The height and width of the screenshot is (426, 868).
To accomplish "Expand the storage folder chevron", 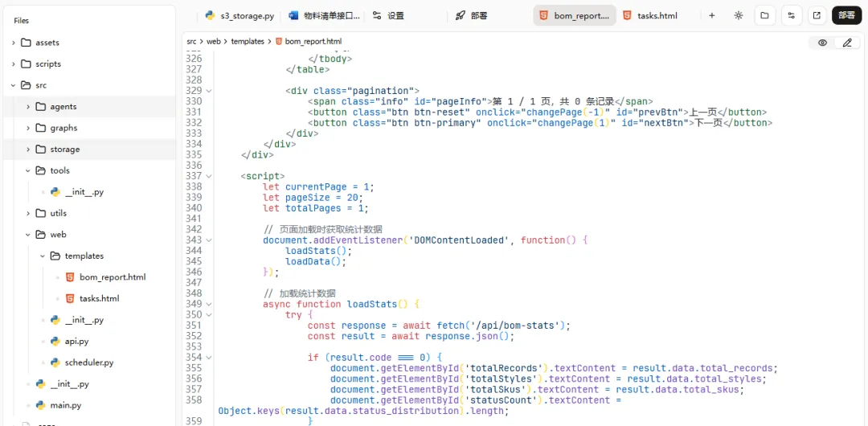I will tap(27, 150).
